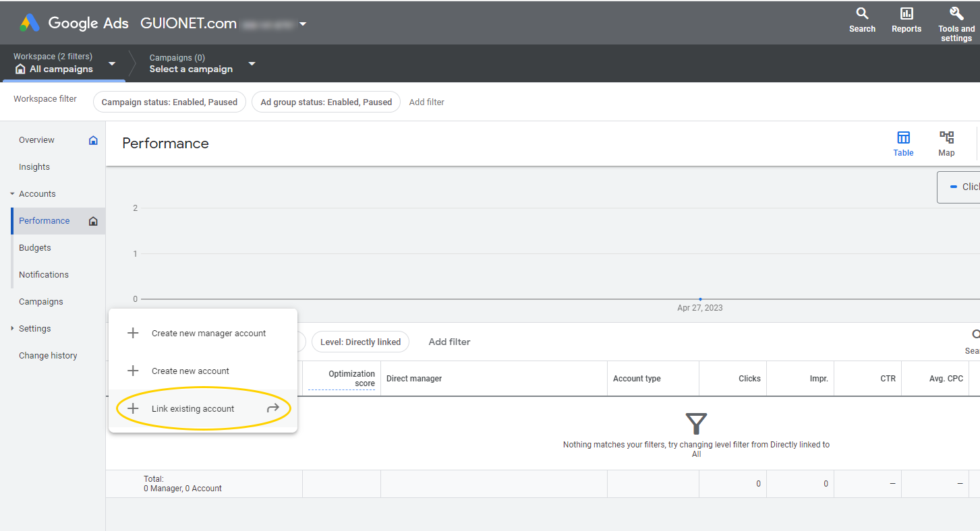
Task: Sort by Impr. column header
Action: [819, 379]
